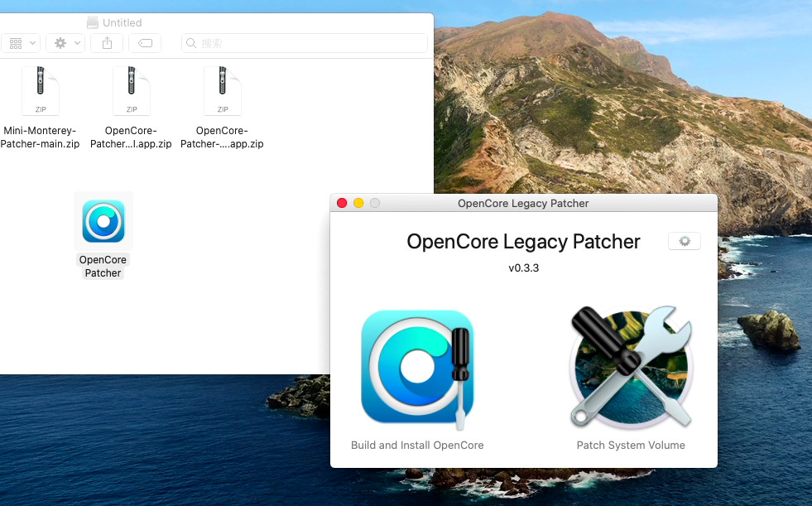Click Patch System Volume label
This screenshot has width=812, height=506.
631,446
